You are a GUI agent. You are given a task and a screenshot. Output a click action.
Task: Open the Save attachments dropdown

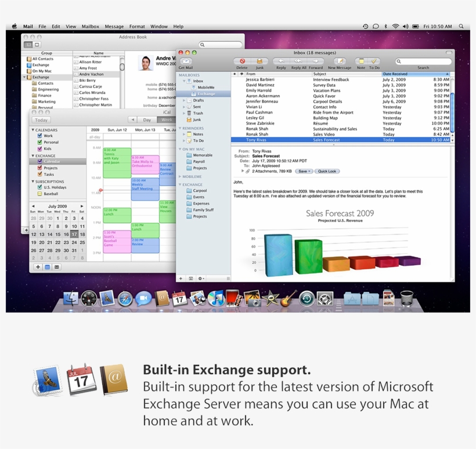pos(304,171)
